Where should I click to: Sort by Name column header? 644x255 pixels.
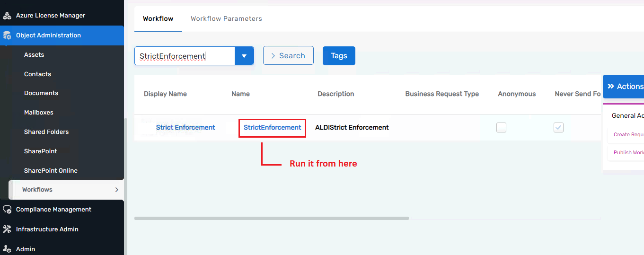click(240, 94)
